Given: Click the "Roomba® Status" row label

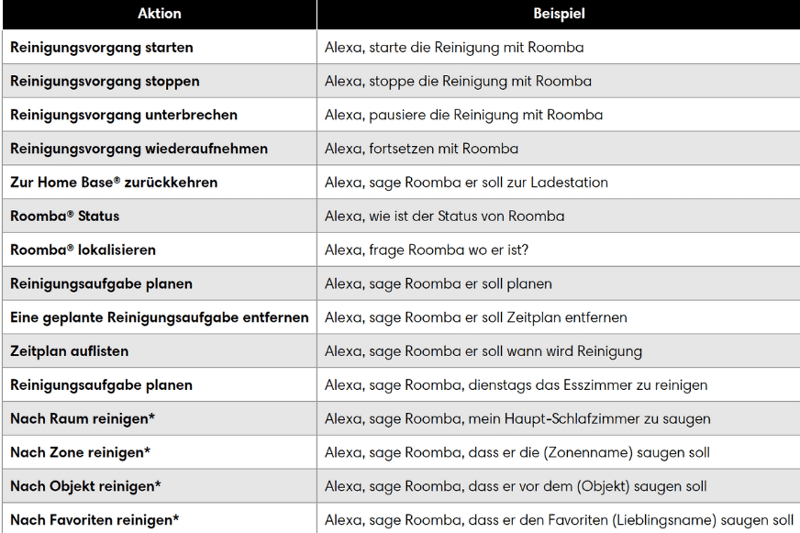Looking at the screenshot, I should (x=65, y=216).
